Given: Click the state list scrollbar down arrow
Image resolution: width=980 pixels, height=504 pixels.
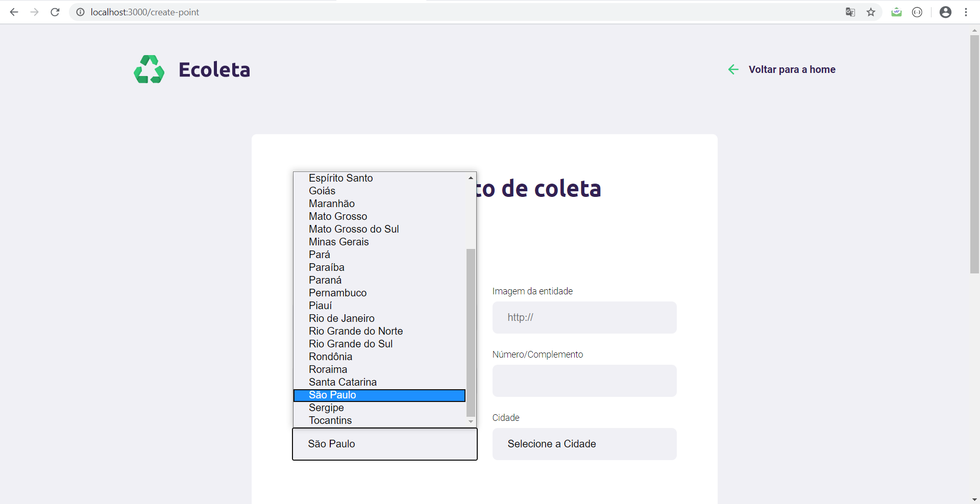Looking at the screenshot, I should tap(471, 421).
